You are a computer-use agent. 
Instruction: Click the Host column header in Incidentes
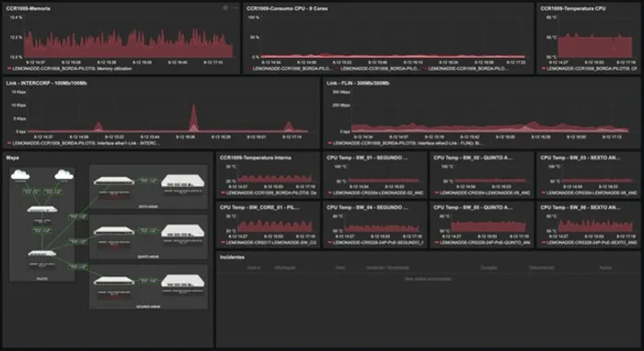[340, 268]
